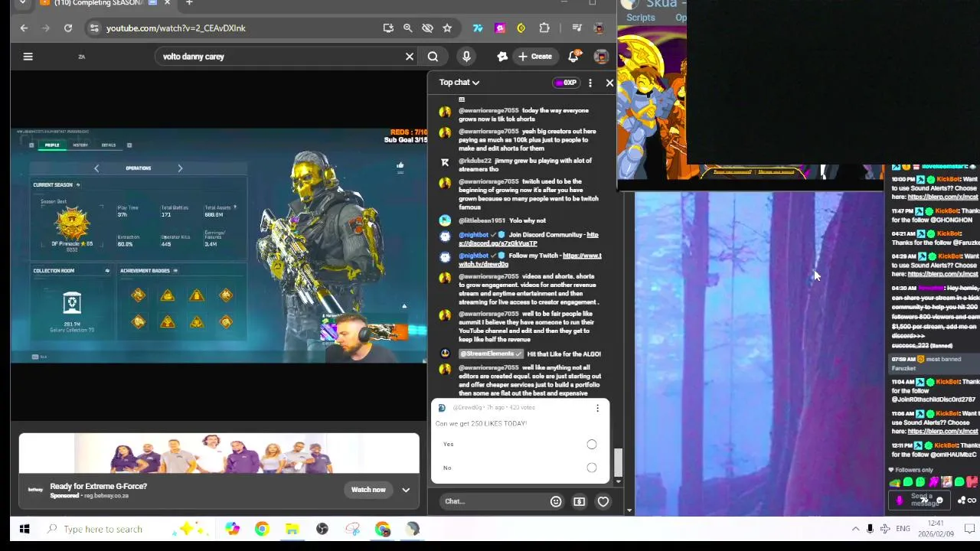Click the install app icon in address bar
The image size is (980, 551).
coord(388,28)
